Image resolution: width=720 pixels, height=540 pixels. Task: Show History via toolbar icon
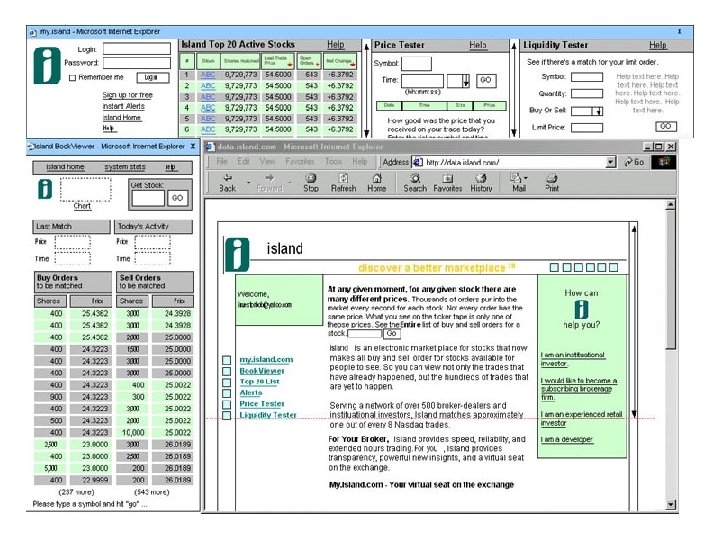click(481, 178)
